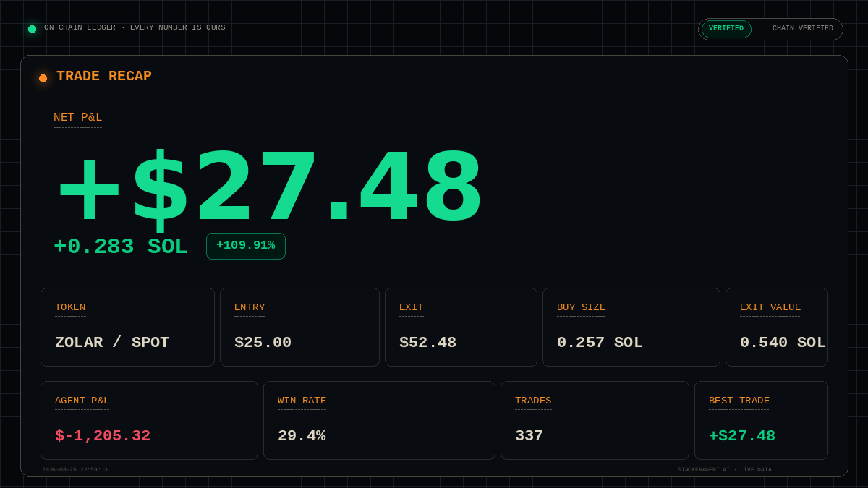
Task: Click the $52.48 exit price
Action: [427, 343]
